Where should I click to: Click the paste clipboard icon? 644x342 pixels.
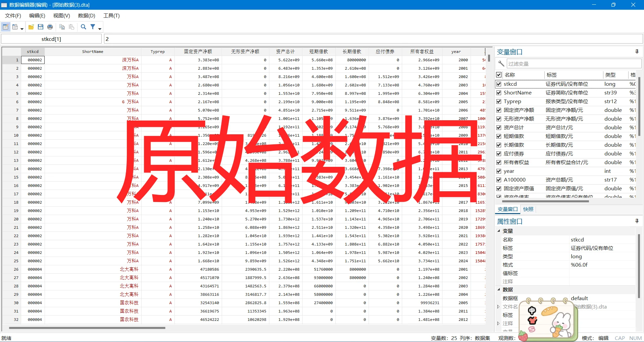click(71, 27)
